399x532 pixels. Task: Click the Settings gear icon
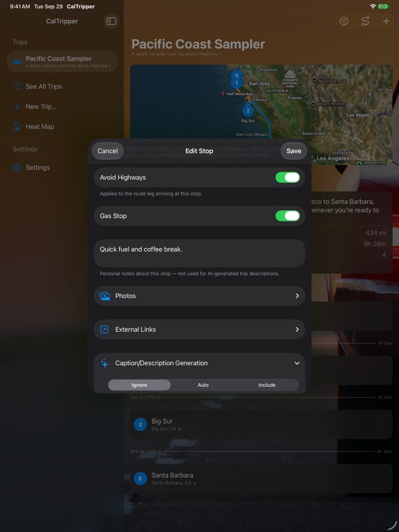pos(17,168)
